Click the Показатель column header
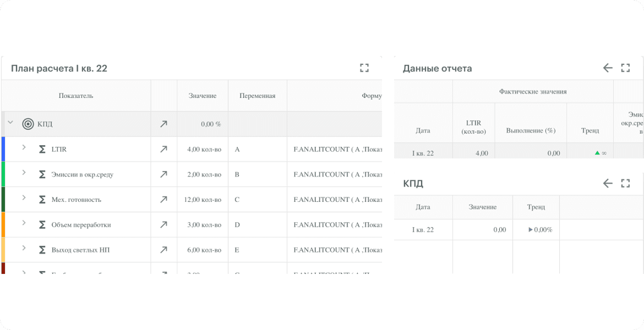The width and height of the screenshot is (644, 330). 76,96
